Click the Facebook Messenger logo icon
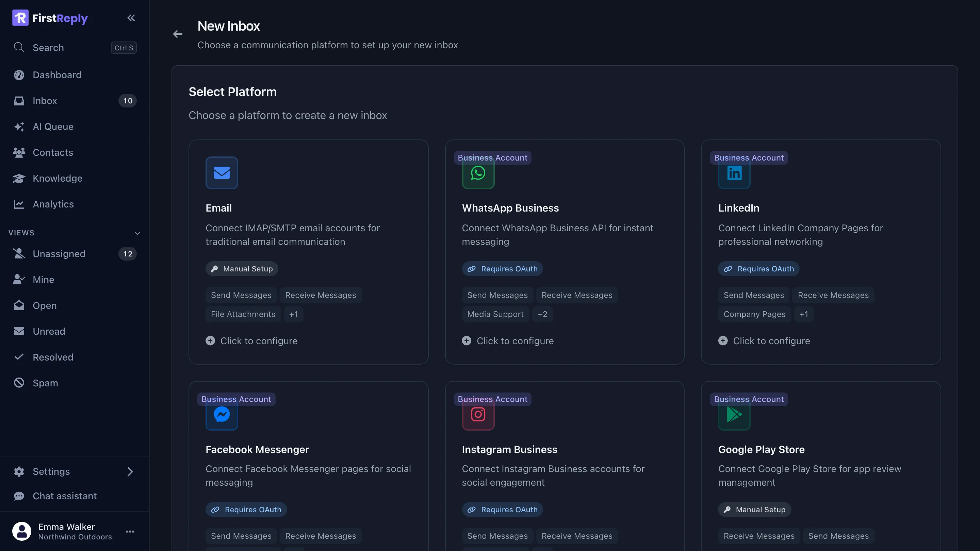Viewport: 980px width, 551px height. point(222,415)
